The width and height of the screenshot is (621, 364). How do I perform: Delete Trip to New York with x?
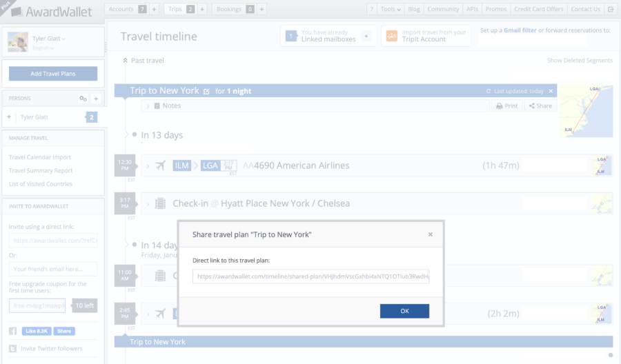551,91
